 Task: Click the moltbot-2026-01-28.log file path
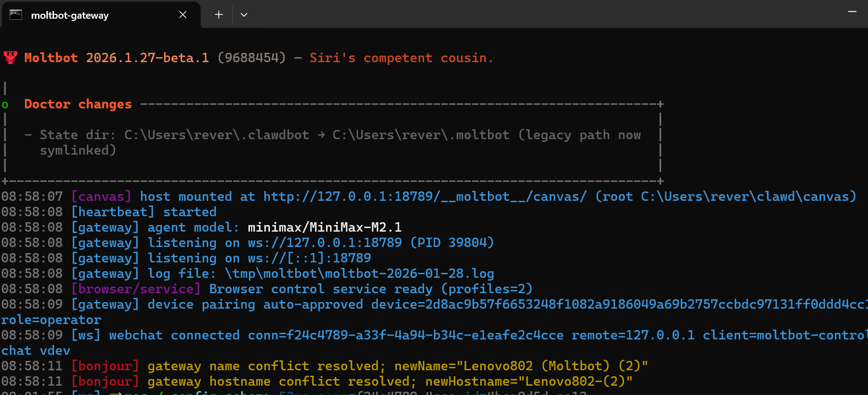pyautogui.click(x=359, y=273)
